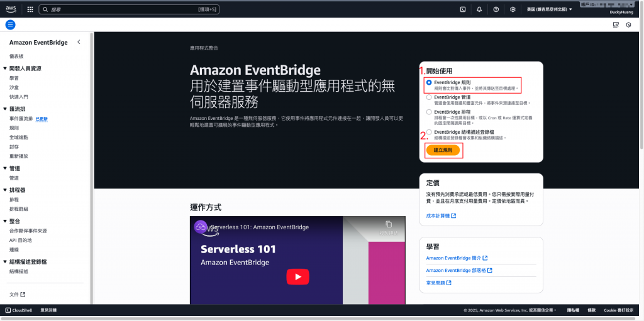Image resolution: width=644 pixels, height=321 pixels.
Task: Open 封存 in the sidebar
Action: pos(14,147)
